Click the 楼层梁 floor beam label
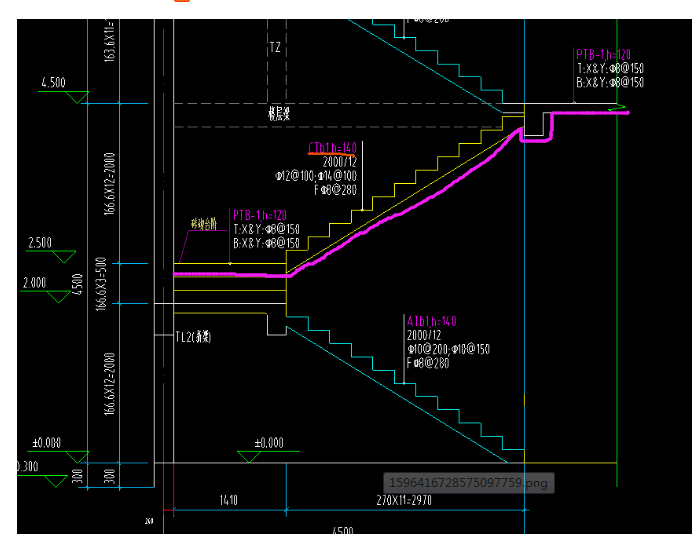The height and width of the screenshot is (543, 696). [x=279, y=114]
